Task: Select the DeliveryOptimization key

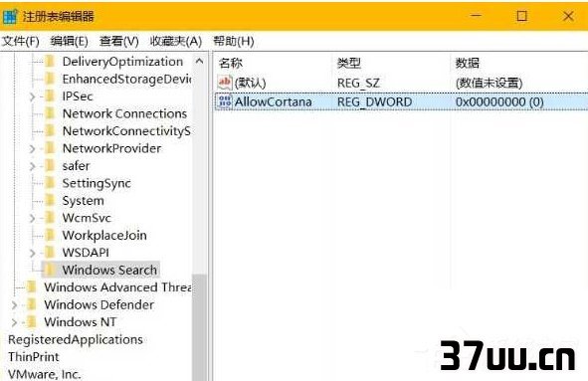Action: coord(122,62)
